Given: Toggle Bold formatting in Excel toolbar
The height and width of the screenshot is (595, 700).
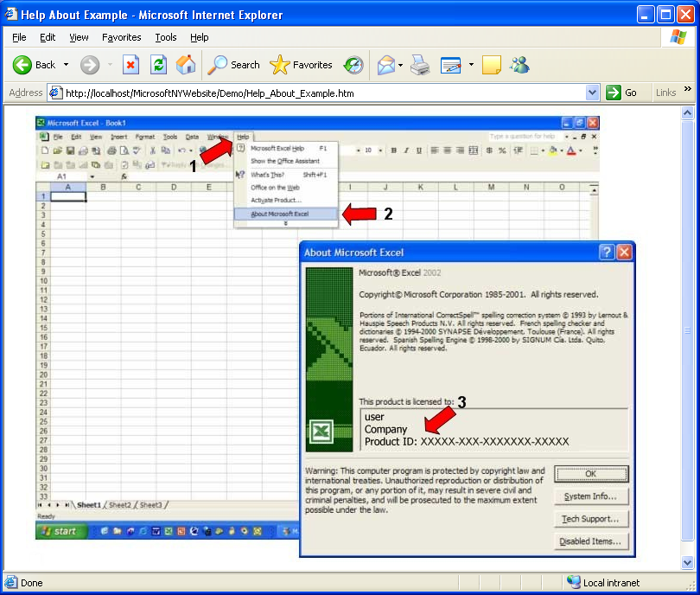Looking at the screenshot, I should [x=394, y=150].
